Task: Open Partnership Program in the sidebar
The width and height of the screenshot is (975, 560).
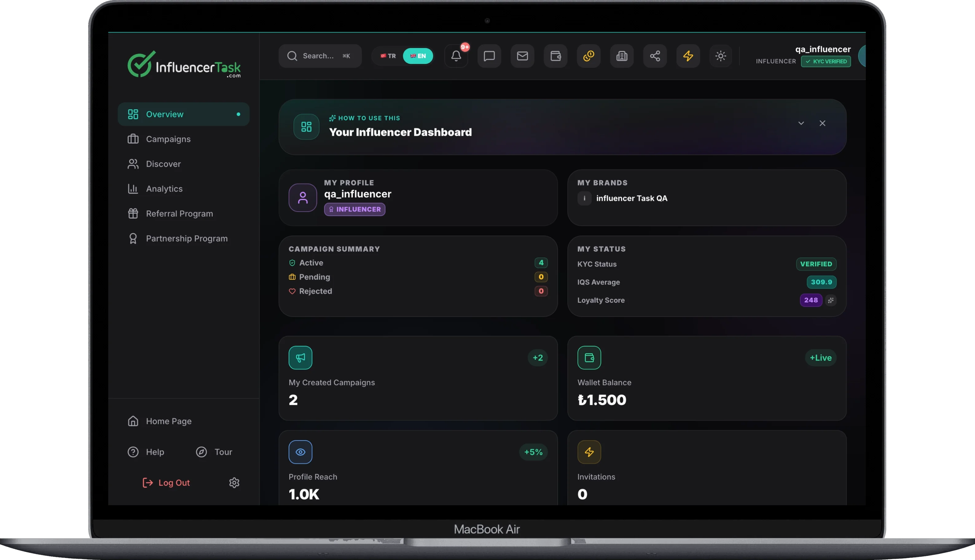Action: (x=183, y=239)
